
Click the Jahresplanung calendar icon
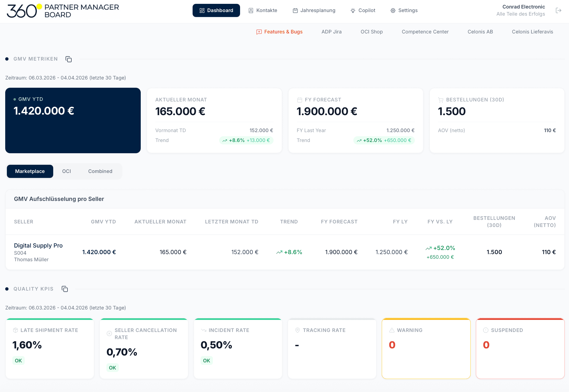tap(295, 11)
